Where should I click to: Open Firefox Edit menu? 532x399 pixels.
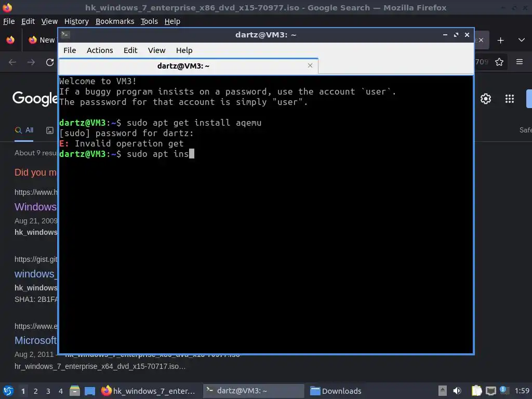click(28, 21)
